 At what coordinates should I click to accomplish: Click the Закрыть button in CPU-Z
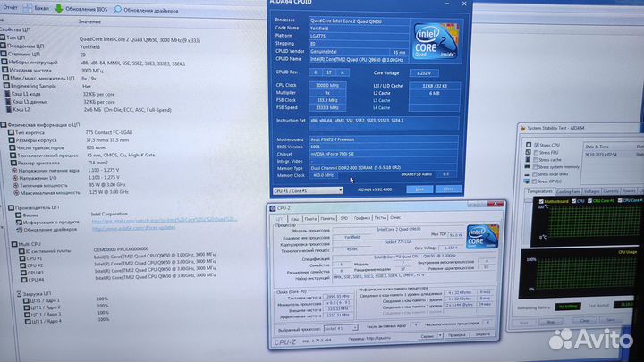click(x=482, y=334)
